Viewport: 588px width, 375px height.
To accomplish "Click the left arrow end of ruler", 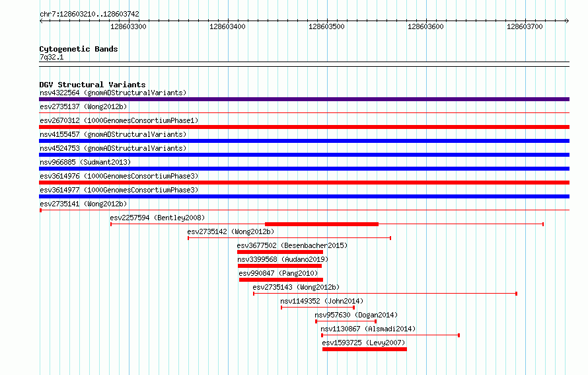I will coord(41,21).
